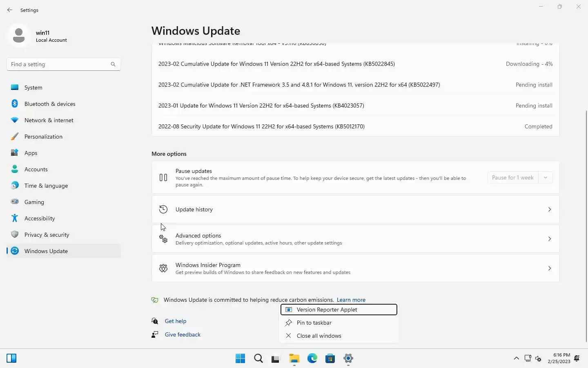Choose Pin to taskbar
The height and width of the screenshot is (368, 588).
coord(339,323)
